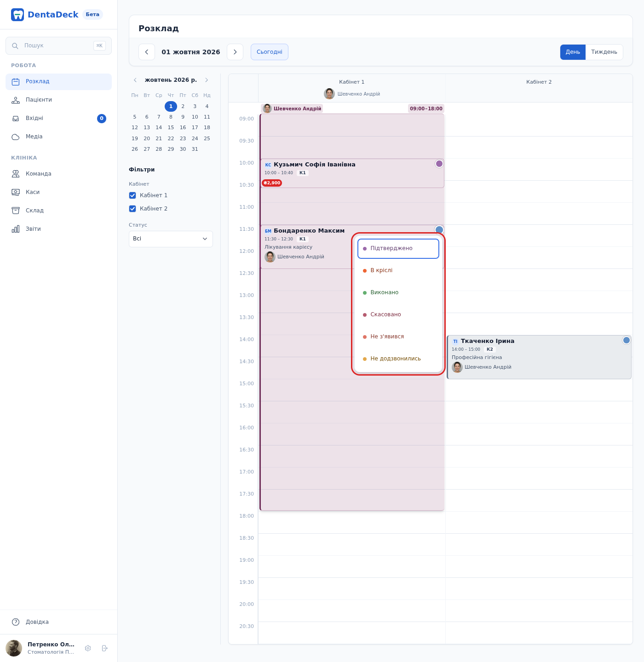This screenshot has height=662, width=644.
Task: Click purple status dot on Кузьмич appointment
Action: pyautogui.click(x=439, y=164)
